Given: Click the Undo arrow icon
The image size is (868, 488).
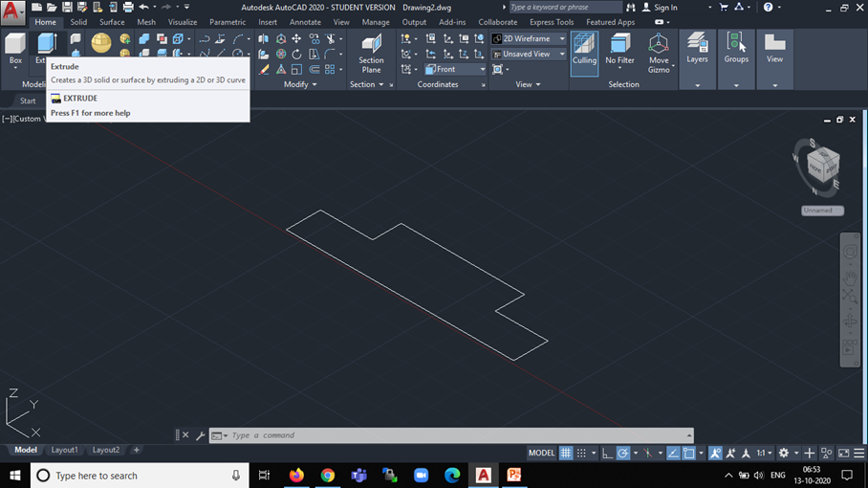Looking at the screenshot, I should click(144, 8).
